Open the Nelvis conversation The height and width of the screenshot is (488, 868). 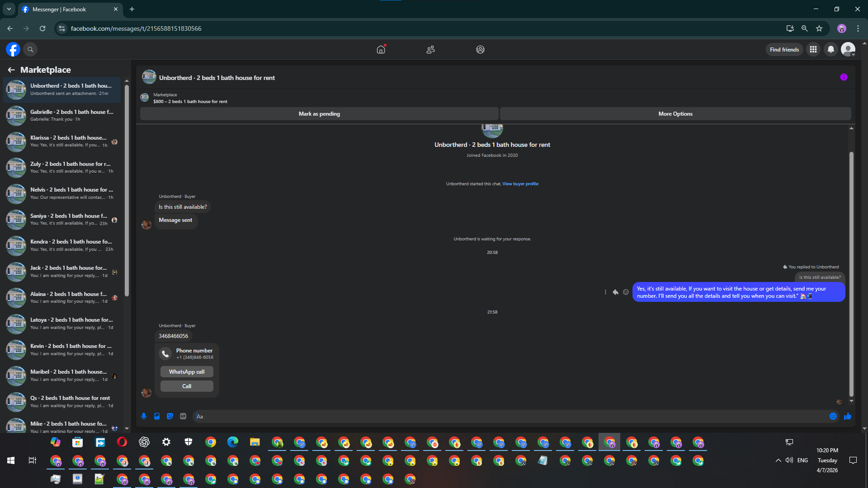coord(62,193)
